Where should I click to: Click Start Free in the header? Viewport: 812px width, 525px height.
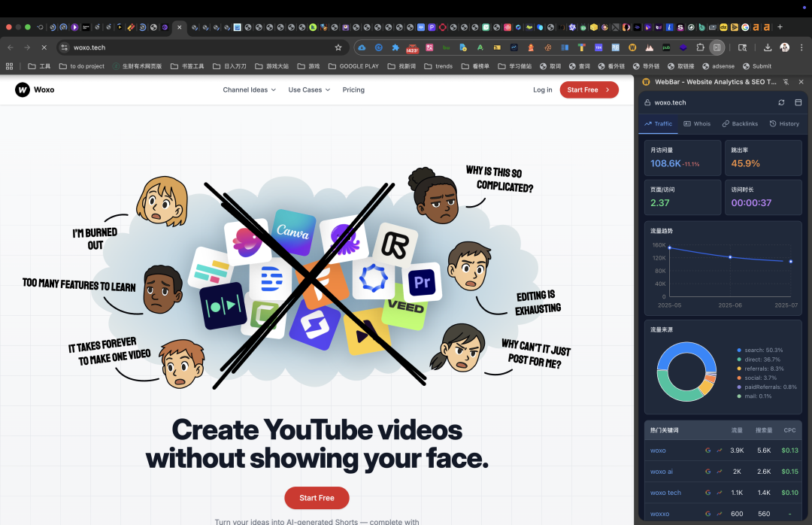[x=589, y=90]
